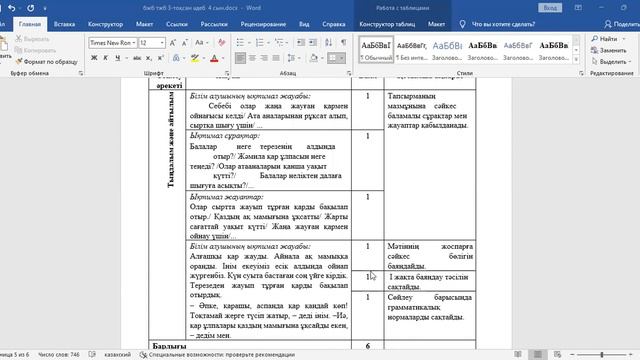Click the Cut (Вырезать) scissors command
640x360 pixels.
[33, 39]
